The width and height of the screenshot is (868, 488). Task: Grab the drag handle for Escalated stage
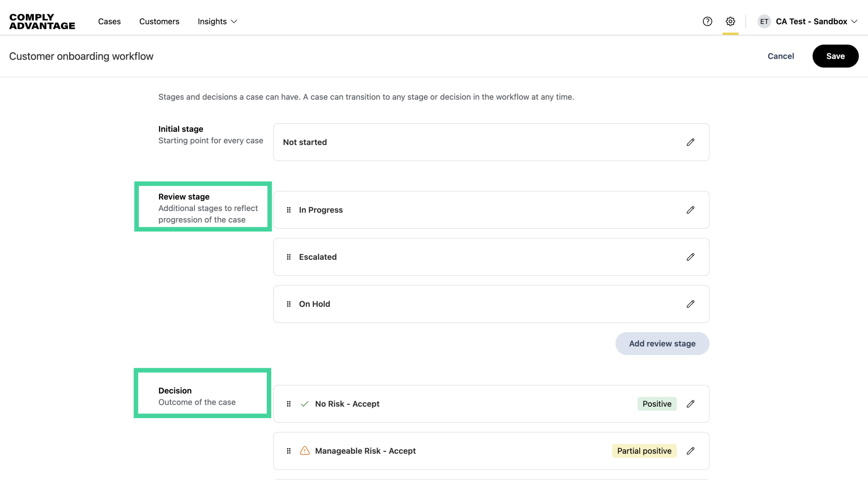click(x=289, y=257)
